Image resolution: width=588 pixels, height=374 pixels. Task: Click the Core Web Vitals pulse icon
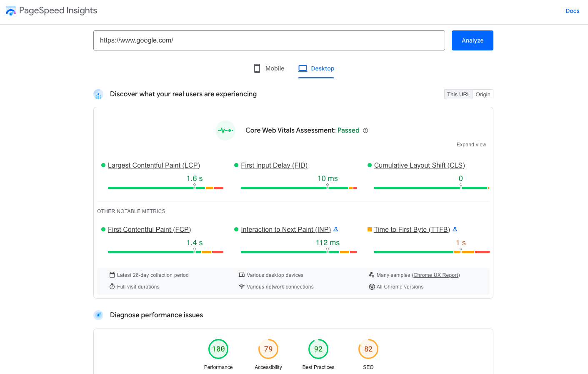click(x=225, y=131)
